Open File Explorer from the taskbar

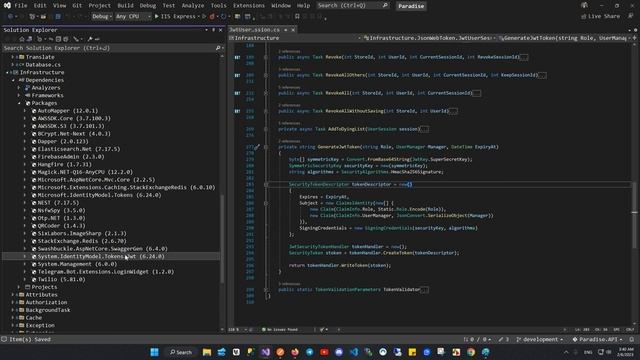207,352
